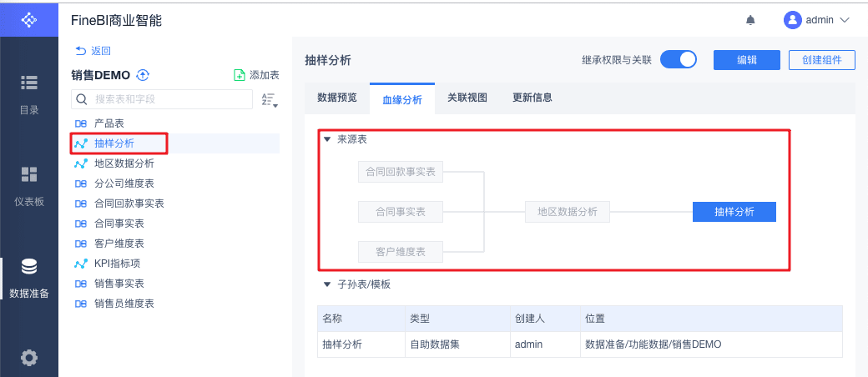The width and height of the screenshot is (868, 377).
Task: Click the update icon beside 销售DEMO
Action: click(x=143, y=75)
